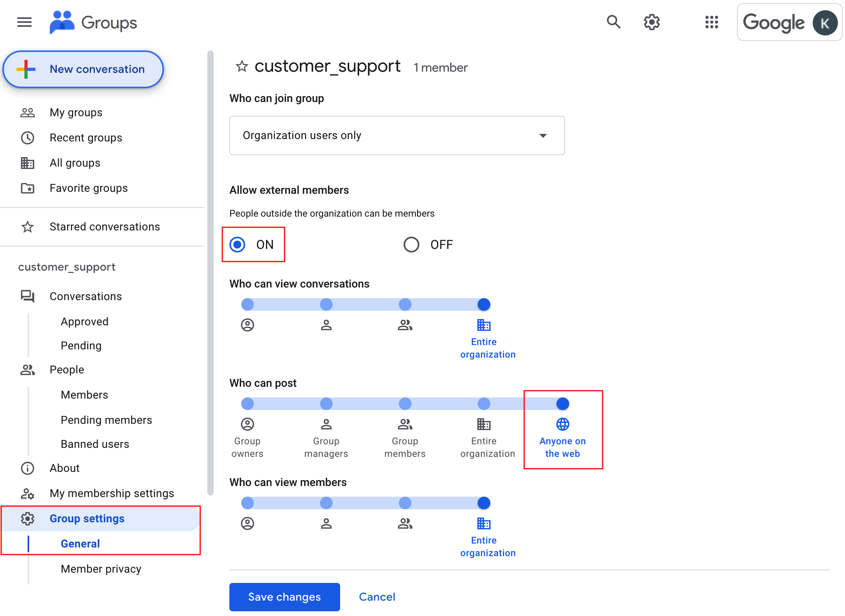Click the Pending conversations tree item
This screenshot has height=616, width=845.
[x=81, y=345]
